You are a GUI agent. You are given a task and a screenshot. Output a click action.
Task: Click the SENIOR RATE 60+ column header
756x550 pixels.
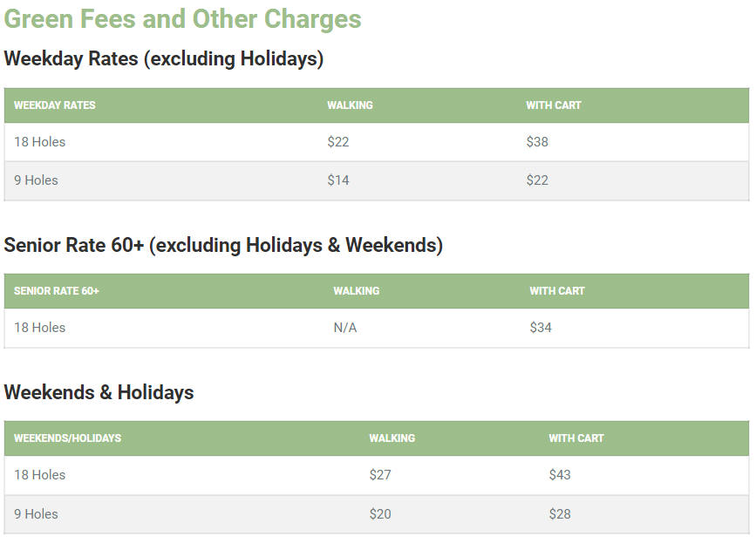(x=57, y=291)
